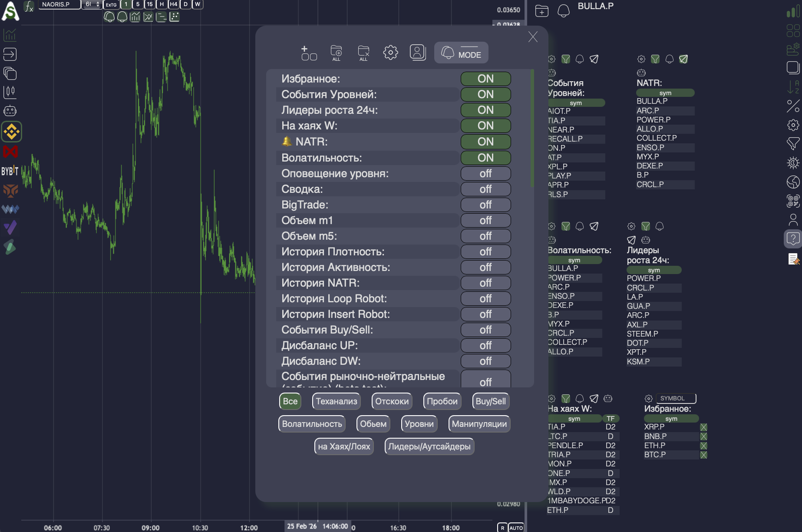The image size is (802, 532).
Task: Click the add ALL folder icon
Action: click(x=336, y=53)
